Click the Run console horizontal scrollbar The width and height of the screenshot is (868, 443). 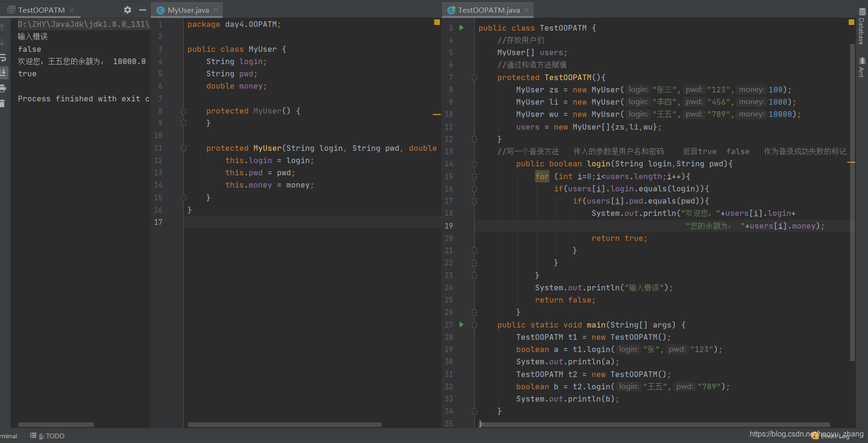tap(56, 425)
